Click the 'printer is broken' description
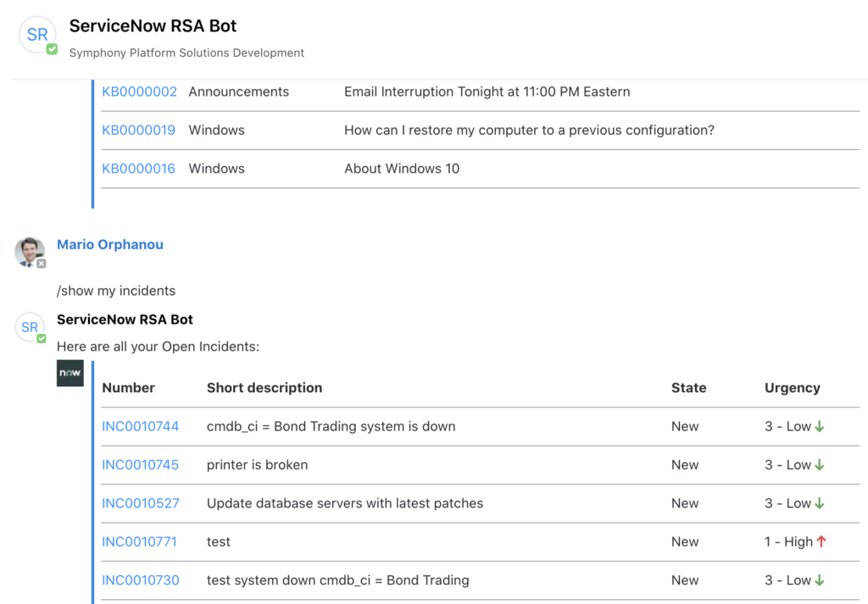Screen dimensions: 868x604 point(258,465)
